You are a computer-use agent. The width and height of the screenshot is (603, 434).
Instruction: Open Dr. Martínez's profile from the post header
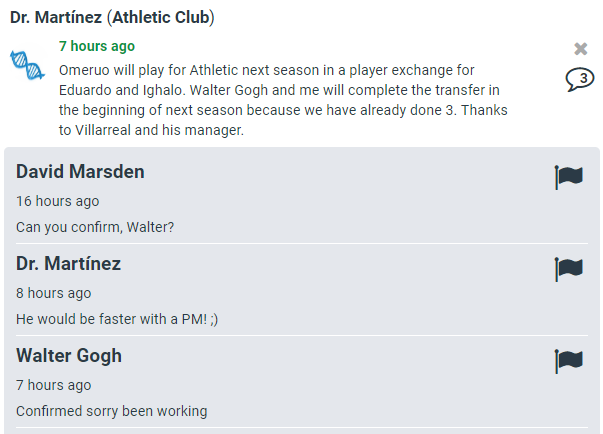[50, 18]
